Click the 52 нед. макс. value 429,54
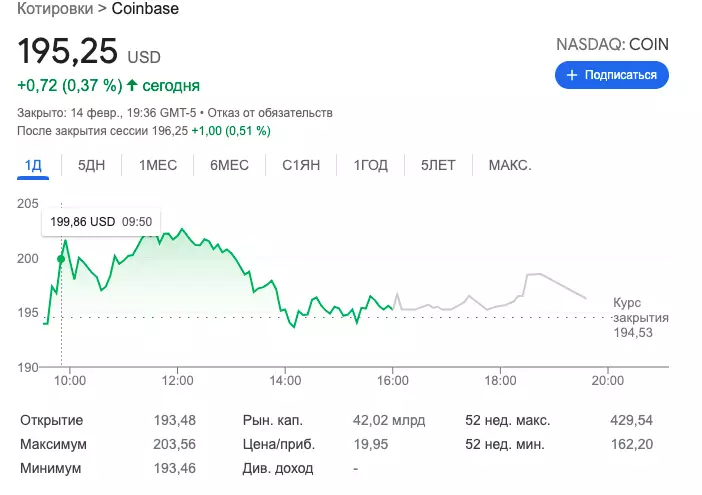This screenshot has height=495, width=702. click(630, 420)
